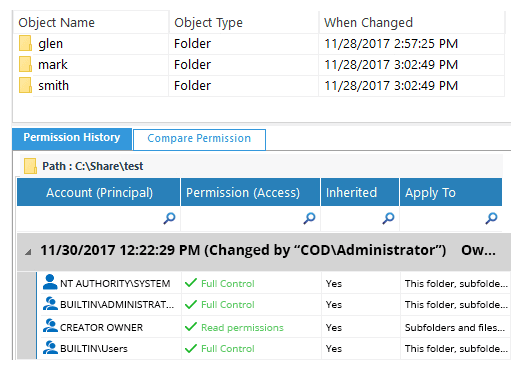Image resolution: width=520 pixels, height=382 pixels.
Task: Click the folder icon next to Path
Action: [30, 166]
